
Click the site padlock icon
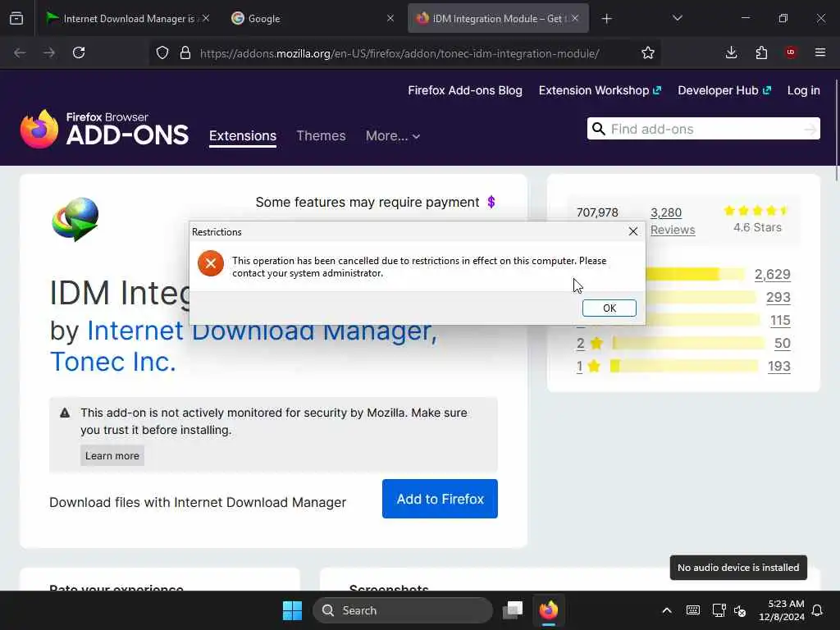(185, 53)
